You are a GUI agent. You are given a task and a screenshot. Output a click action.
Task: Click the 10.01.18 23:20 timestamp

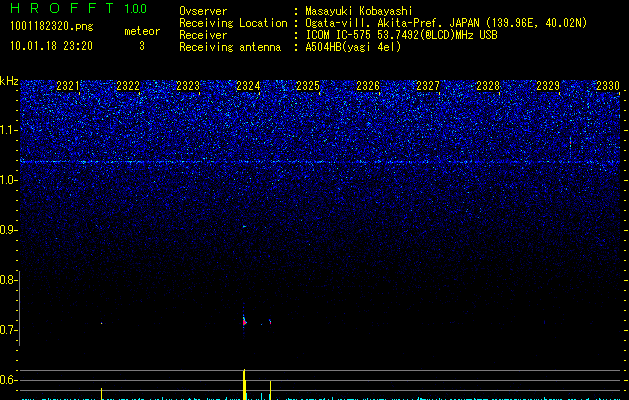click(x=51, y=45)
